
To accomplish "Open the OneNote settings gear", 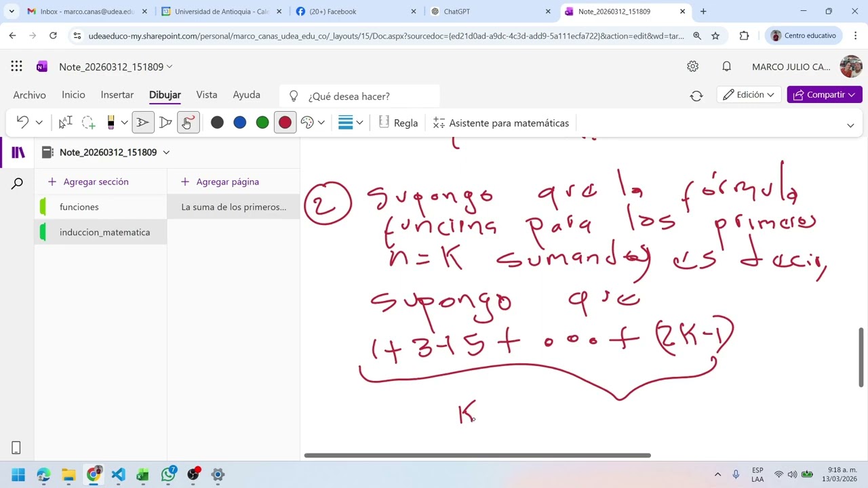I will [x=692, y=66].
